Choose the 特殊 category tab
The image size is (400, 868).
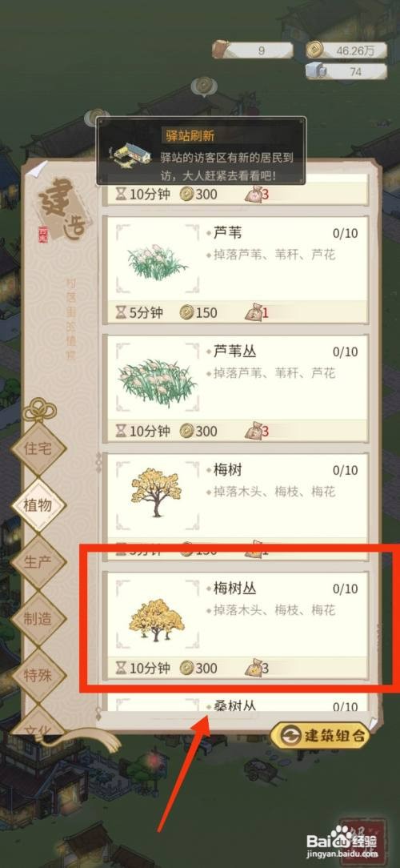point(38,675)
